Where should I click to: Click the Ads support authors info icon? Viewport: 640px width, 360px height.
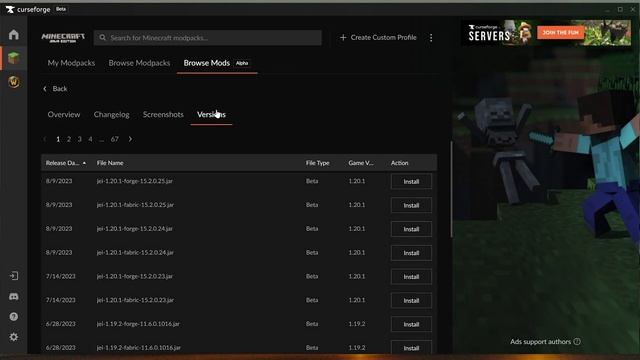tap(577, 342)
